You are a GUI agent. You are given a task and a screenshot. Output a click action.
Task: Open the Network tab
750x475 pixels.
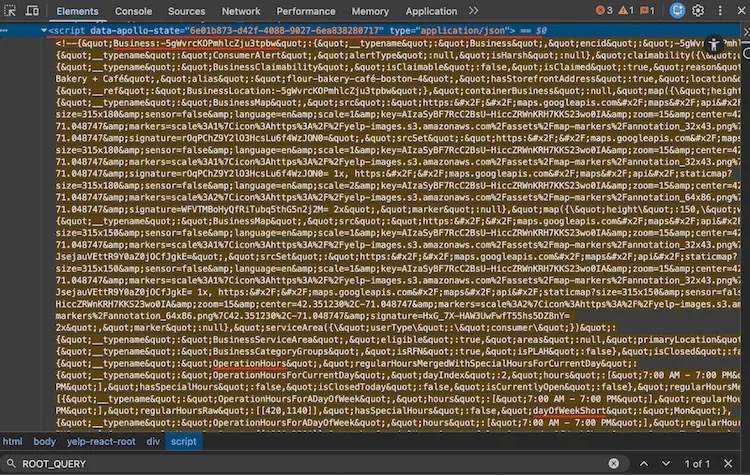(x=241, y=11)
